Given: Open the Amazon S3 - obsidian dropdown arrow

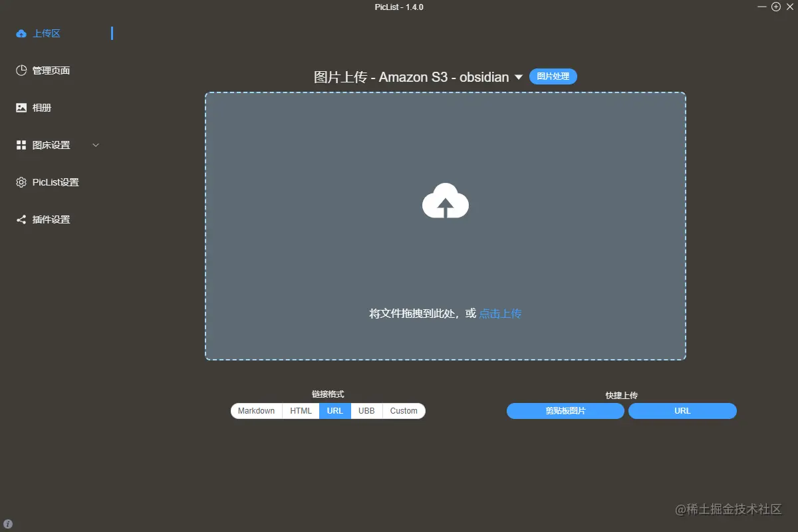Looking at the screenshot, I should 519,78.
